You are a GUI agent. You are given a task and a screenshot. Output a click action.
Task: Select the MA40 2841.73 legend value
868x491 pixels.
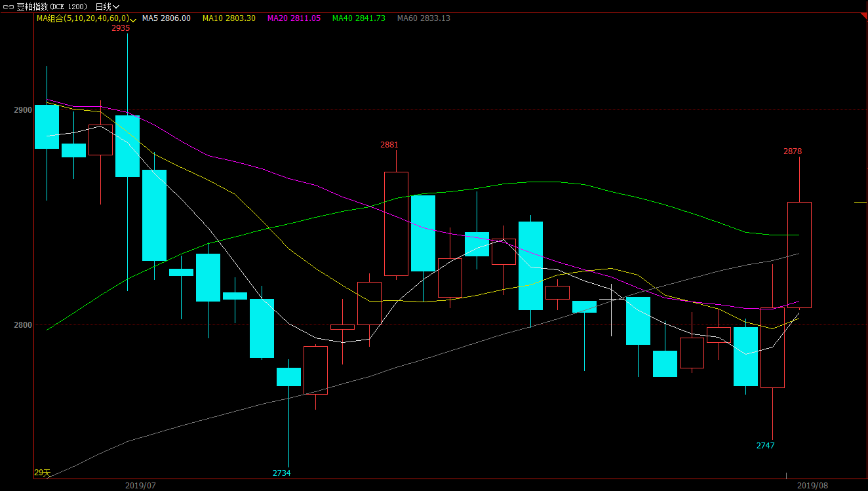tap(359, 18)
